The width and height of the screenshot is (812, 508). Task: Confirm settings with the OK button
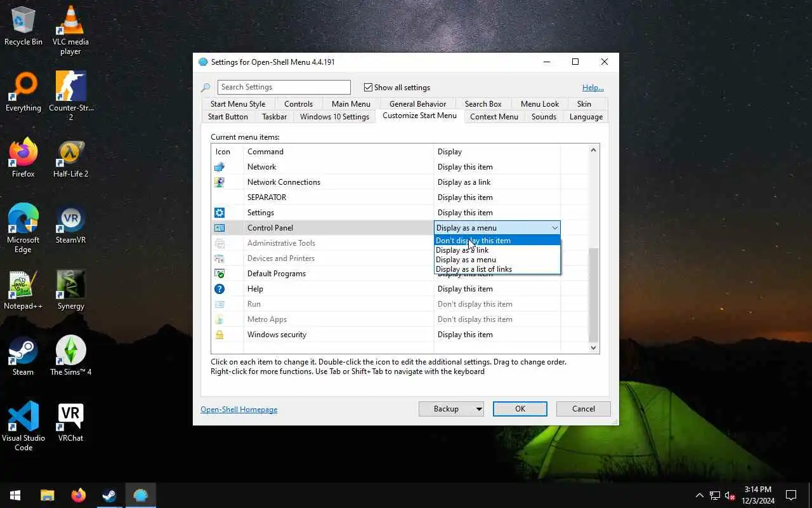(520, 409)
